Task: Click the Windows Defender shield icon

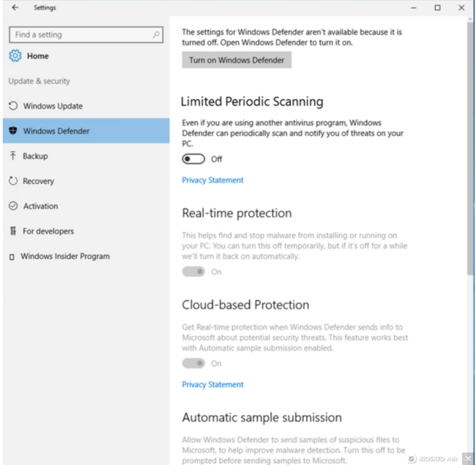Action: click(x=13, y=131)
